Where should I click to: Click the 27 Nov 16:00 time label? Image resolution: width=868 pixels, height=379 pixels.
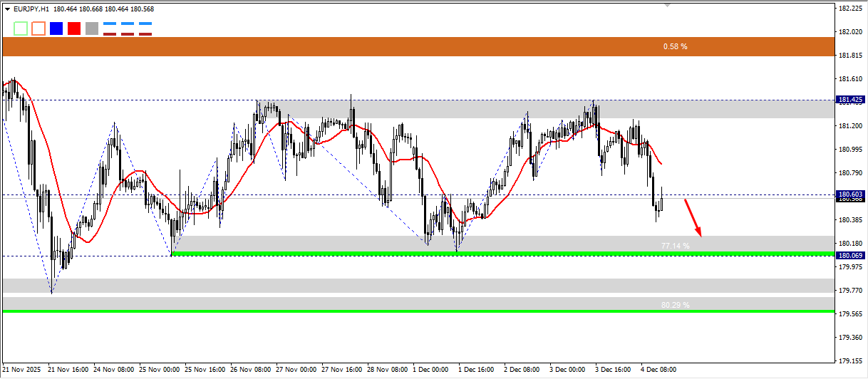(x=342, y=370)
